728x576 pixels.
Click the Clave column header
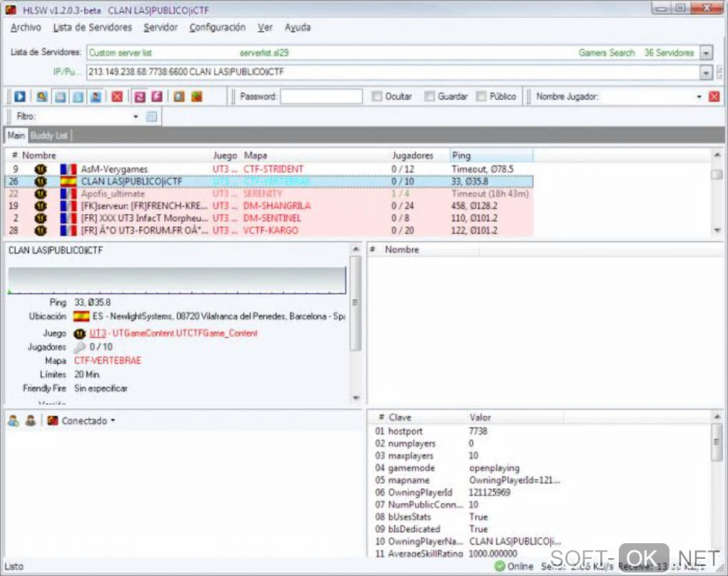click(426, 418)
